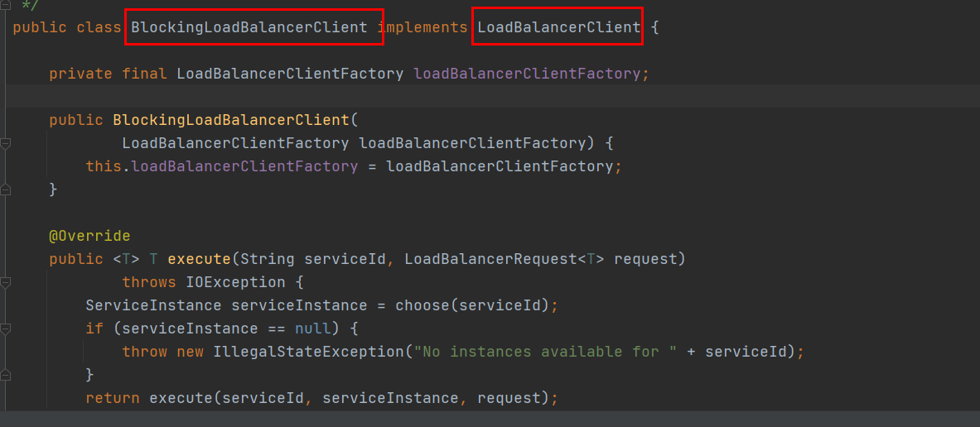The image size is (980, 427).
Task: Click the class keyword
Action: 99,27
